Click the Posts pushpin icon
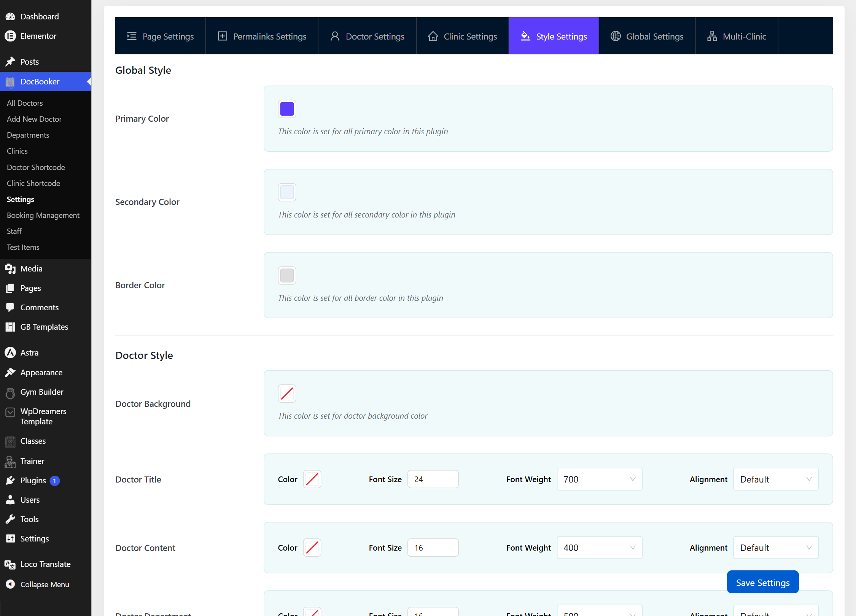 coord(10,62)
